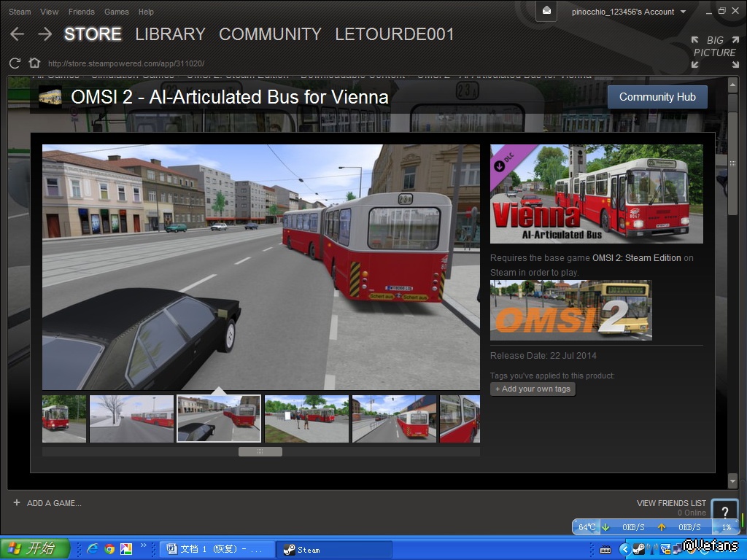747x560 pixels.
Task: Launch Internet Explorer from quick launch
Action: (93, 549)
